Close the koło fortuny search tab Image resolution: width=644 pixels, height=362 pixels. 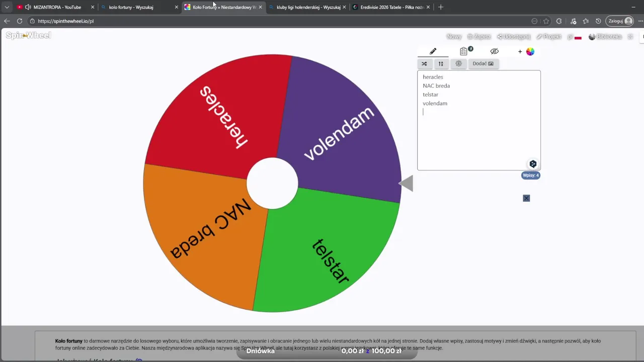pos(177,7)
